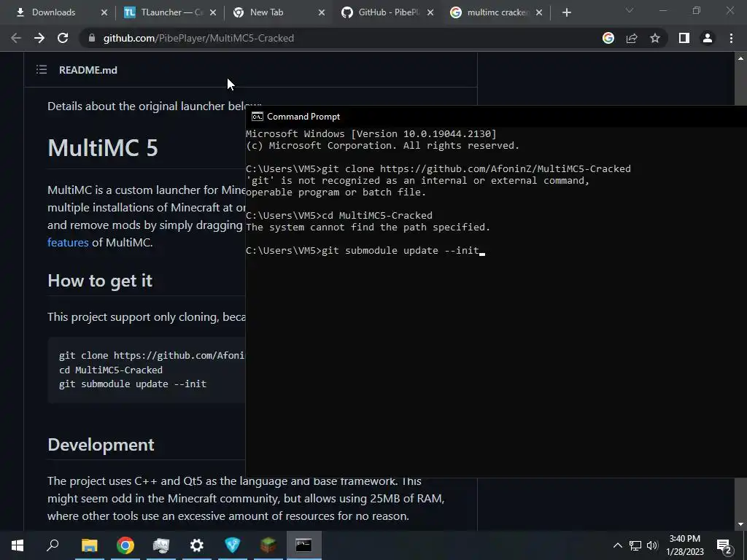The image size is (747, 560).
Task: Open a new browser tab
Action: tap(566, 12)
